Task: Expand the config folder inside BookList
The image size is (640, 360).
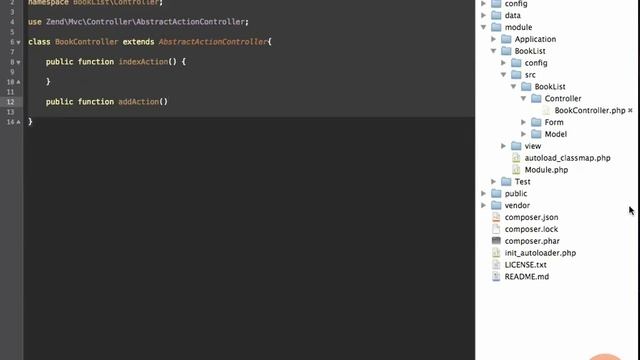Action: tap(503, 63)
